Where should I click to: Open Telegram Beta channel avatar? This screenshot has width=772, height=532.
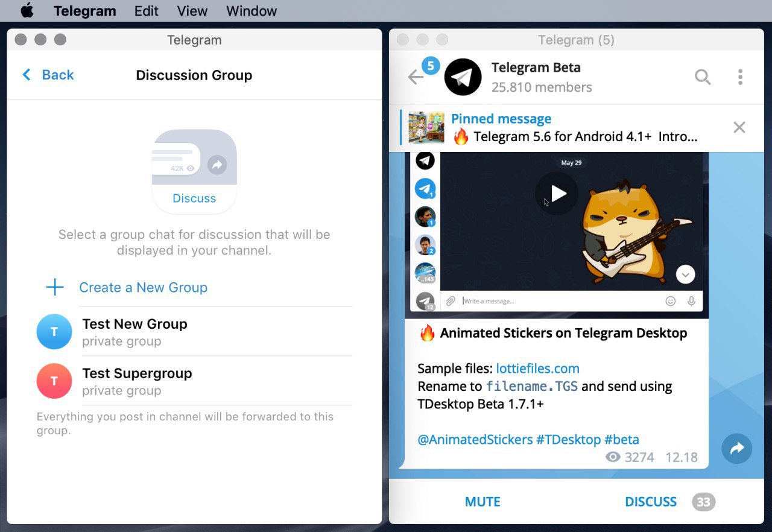(463, 77)
